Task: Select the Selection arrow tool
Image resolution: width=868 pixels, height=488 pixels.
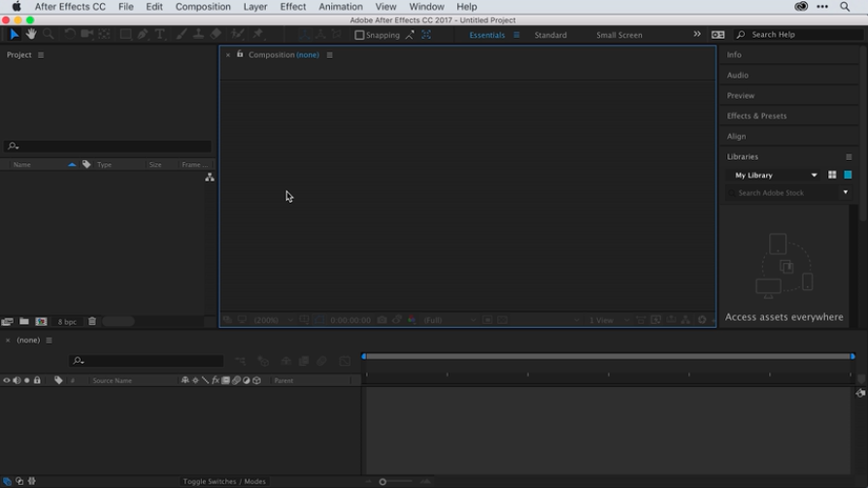Action: tap(14, 34)
